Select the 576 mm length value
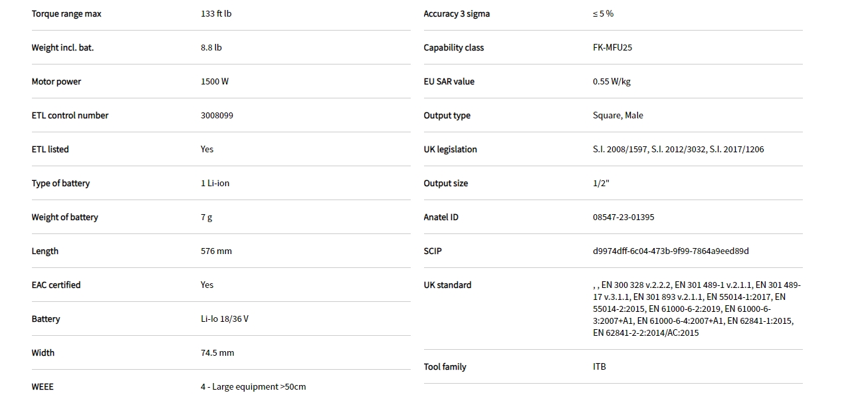The width and height of the screenshot is (868, 399). [x=216, y=251]
